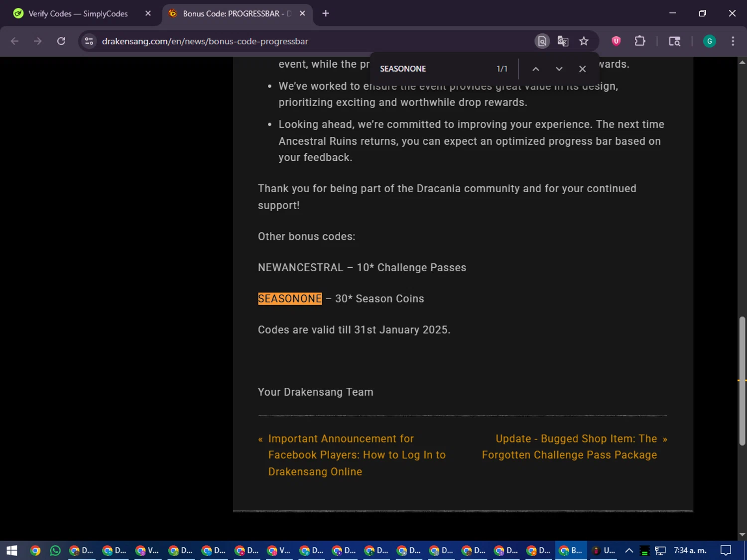
Task: Click the tab search icon in toolbar
Action: [x=674, y=41]
